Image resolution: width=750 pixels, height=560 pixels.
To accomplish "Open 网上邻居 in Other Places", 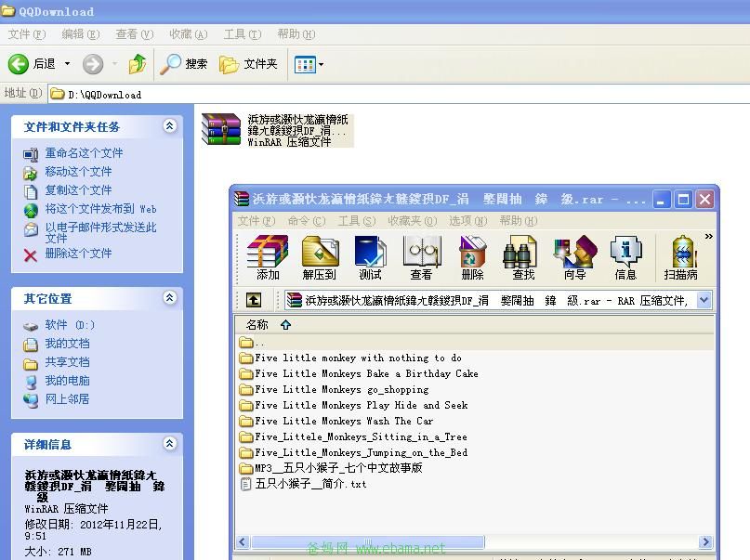I will pyautogui.click(x=67, y=399).
